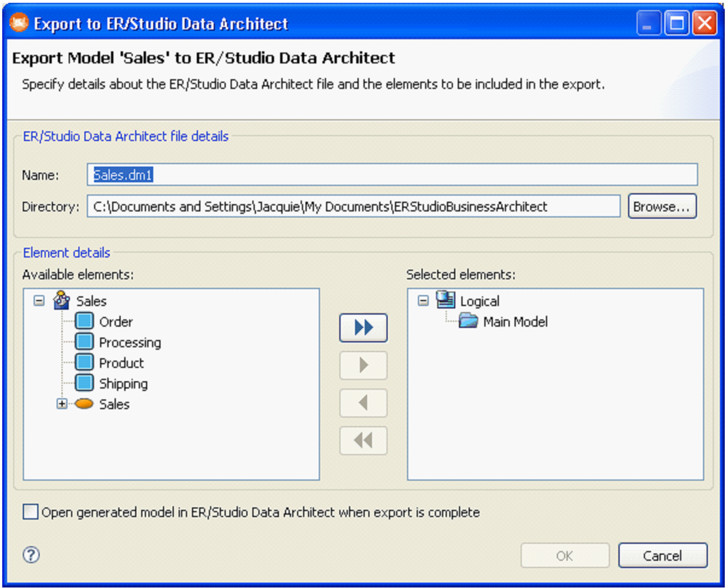Click the Main Model folder icon
The image size is (727, 588).
coord(468,321)
